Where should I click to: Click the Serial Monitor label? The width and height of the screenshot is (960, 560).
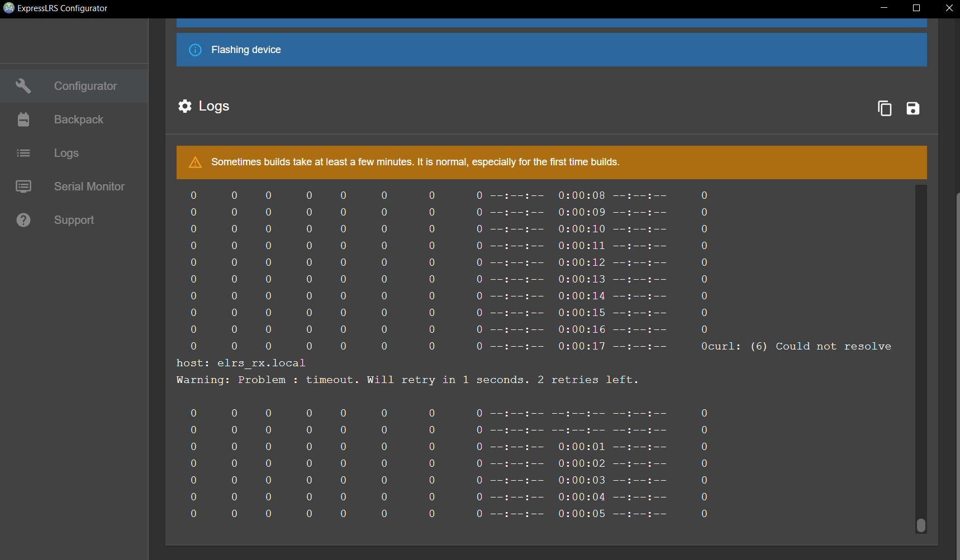(x=89, y=186)
